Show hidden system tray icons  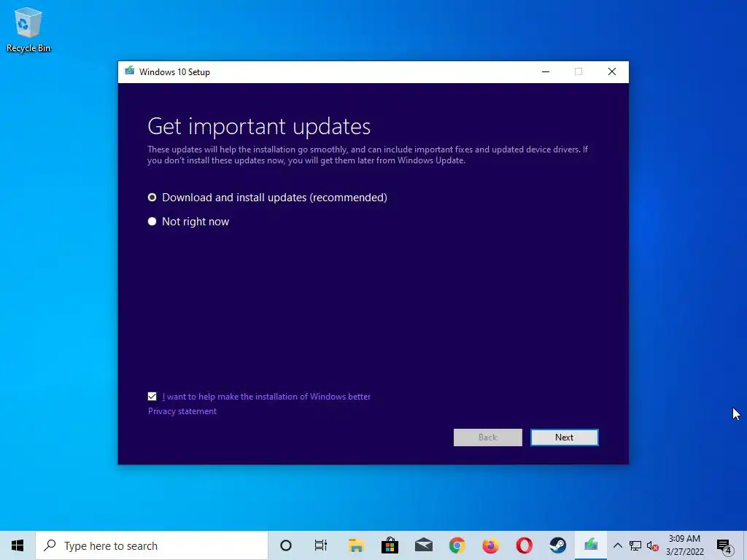click(617, 545)
